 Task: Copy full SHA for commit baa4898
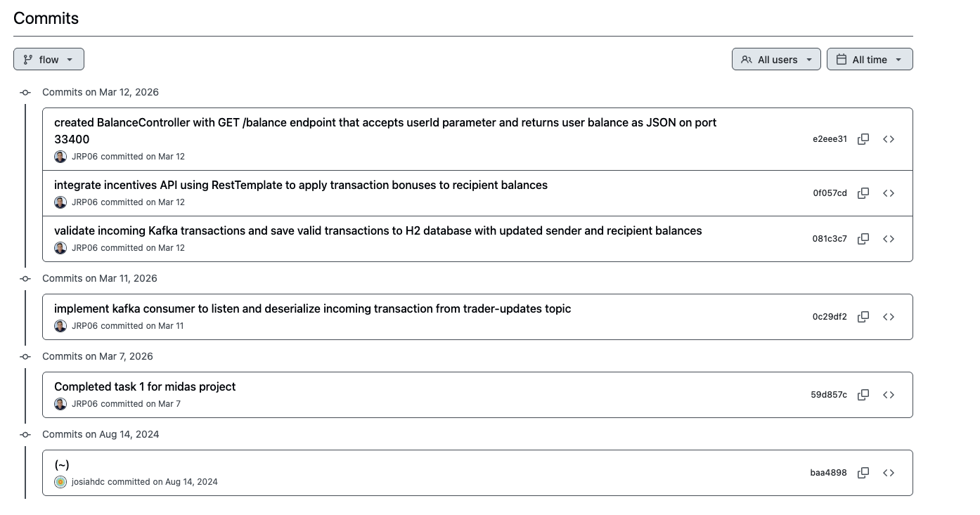pyautogui.click(x=863, y=473)
